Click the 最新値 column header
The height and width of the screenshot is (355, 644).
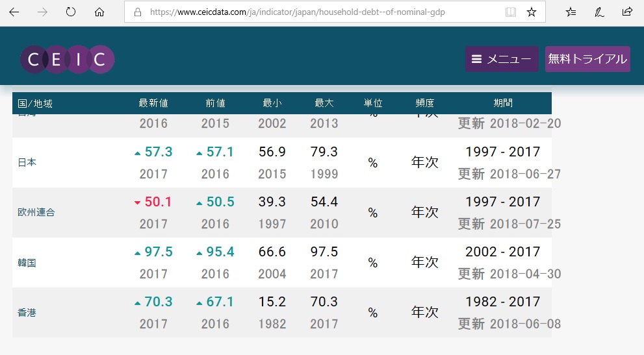coord(153,103)
